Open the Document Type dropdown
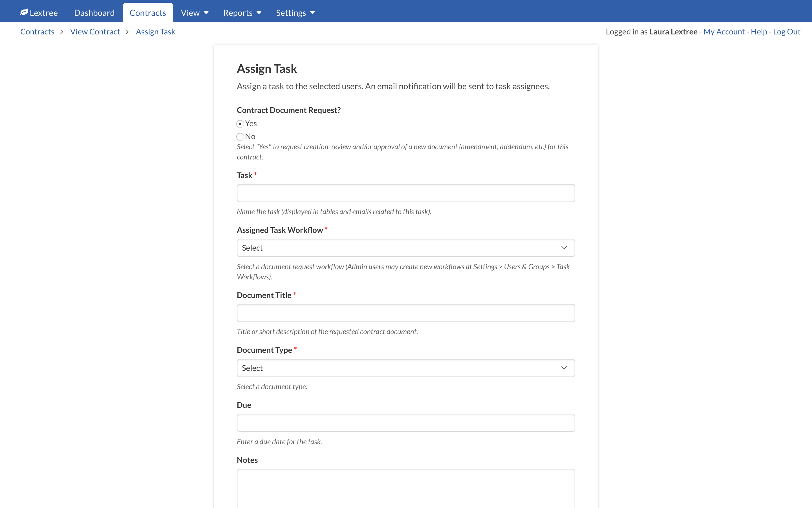The height and width of the screenshot is (508, 812). (406, 368)
